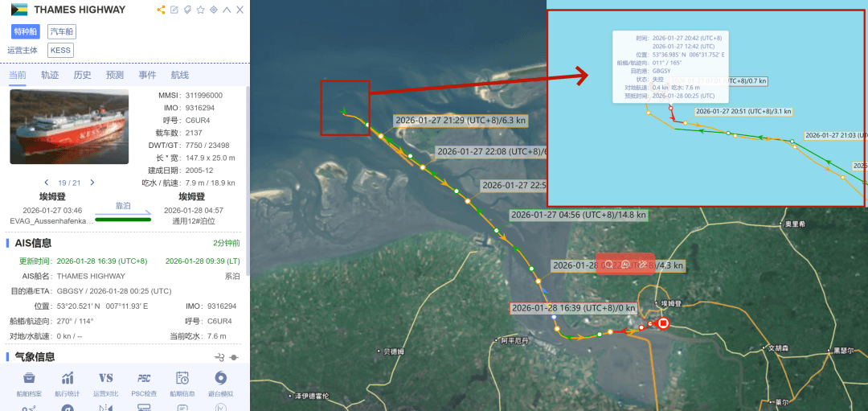This screenshot has height=411, width=868.
Task: Toggle the weather marker icon beside wind
Action: point(234,357)
